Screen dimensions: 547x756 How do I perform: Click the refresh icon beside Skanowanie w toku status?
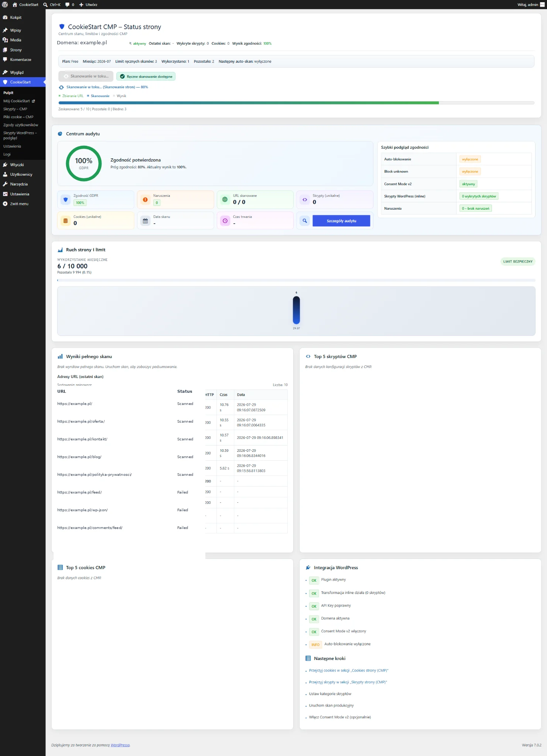tap(61, 87)
